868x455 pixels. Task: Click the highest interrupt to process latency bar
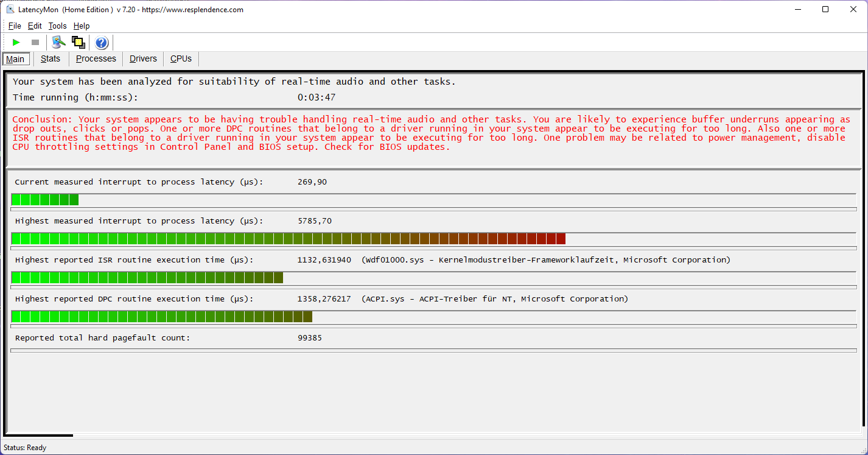point(433,238)
